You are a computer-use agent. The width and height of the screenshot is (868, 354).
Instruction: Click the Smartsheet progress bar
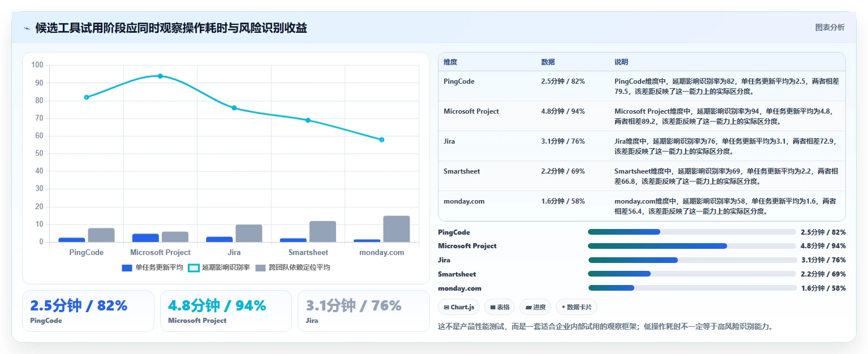(x=692, y=274)
